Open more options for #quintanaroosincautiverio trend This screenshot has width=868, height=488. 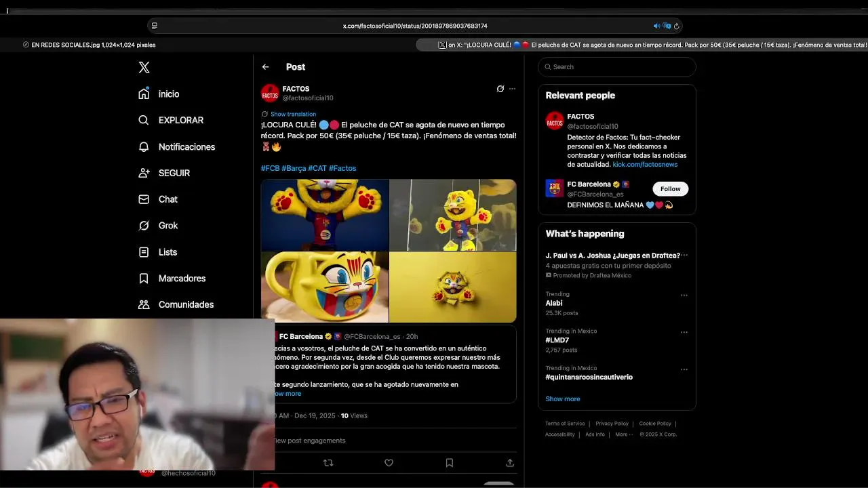point(684,369)
